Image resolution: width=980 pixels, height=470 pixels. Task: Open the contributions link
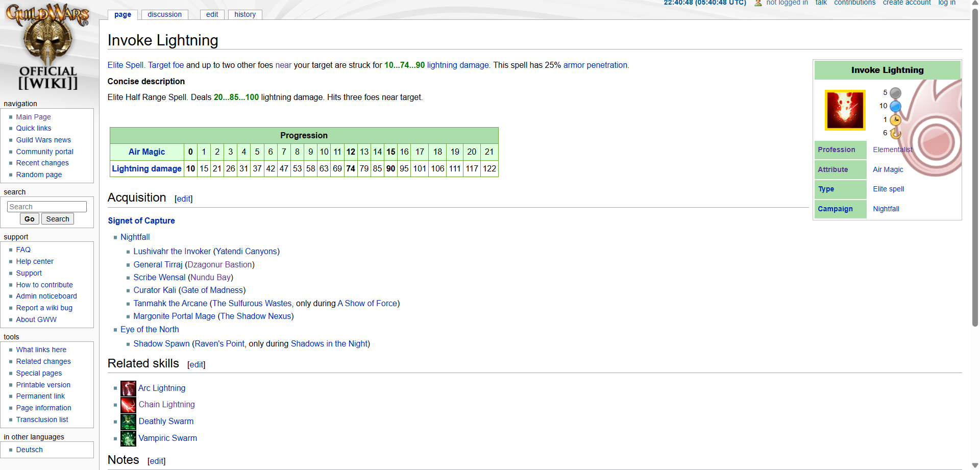coord(854,3)
